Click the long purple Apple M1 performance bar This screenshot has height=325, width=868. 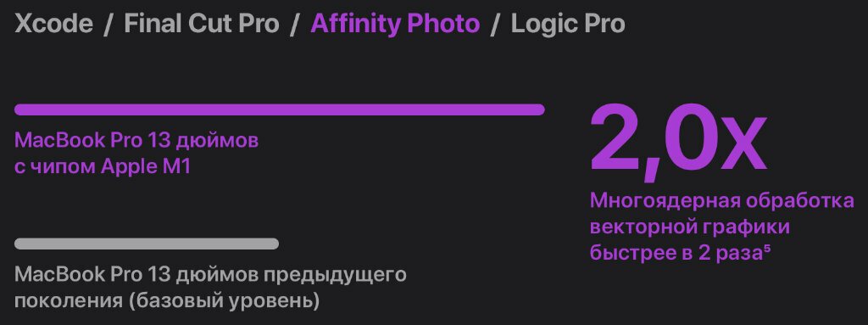pos(280,109)
